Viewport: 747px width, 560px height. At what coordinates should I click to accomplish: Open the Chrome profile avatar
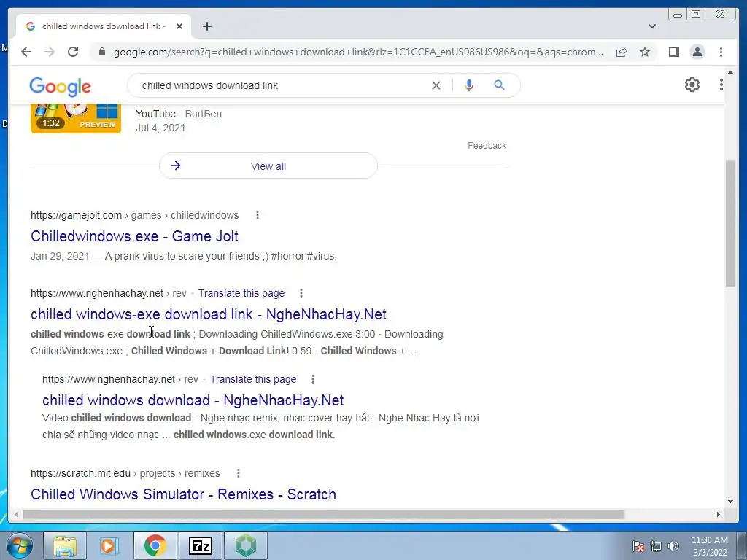pos(697,52)
